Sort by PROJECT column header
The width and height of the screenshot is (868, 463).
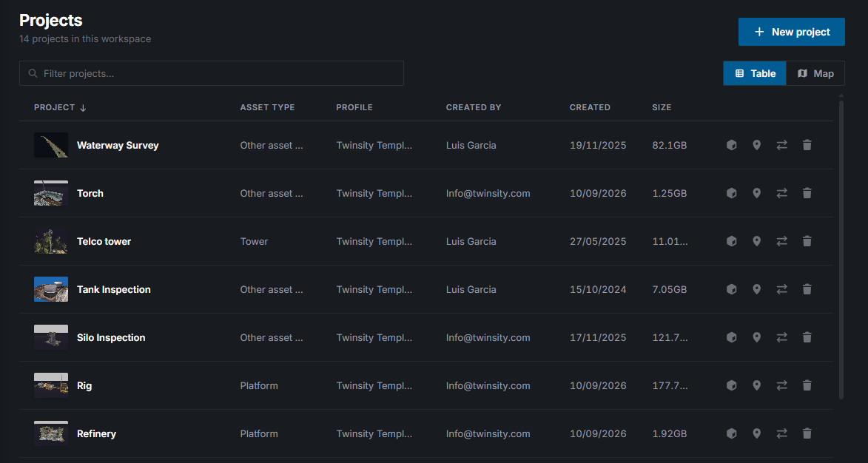(60, 107)
